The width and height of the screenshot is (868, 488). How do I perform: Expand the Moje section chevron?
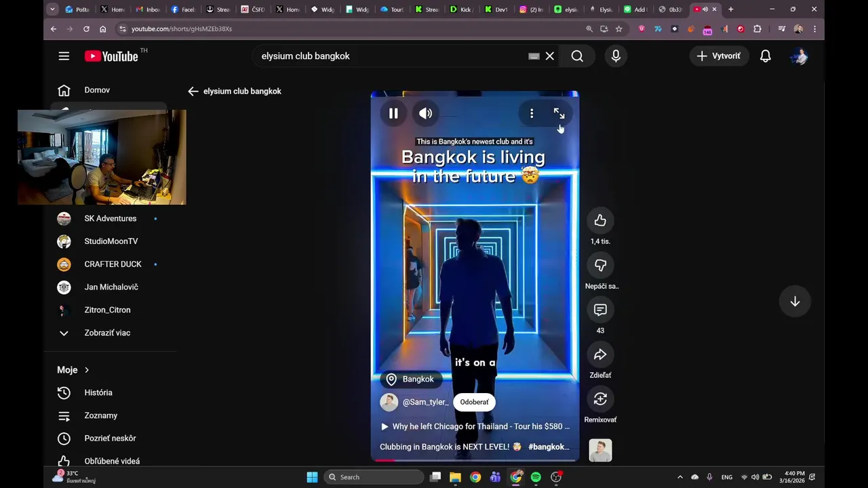point(87,370)
